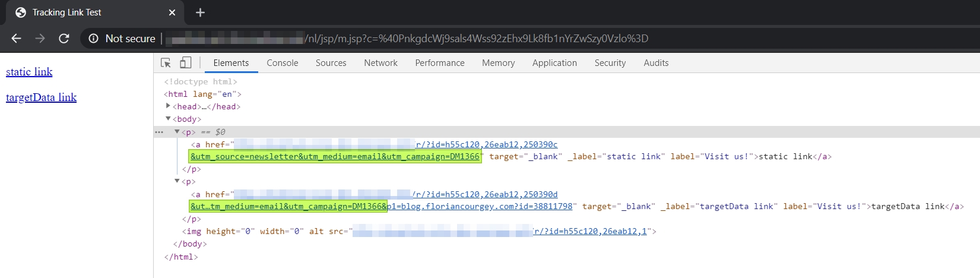The width and height of the screenshot is (980, 278).
Task: Collapse the second paragraph element
Action: pyautogui.click(x=177, y=182)
